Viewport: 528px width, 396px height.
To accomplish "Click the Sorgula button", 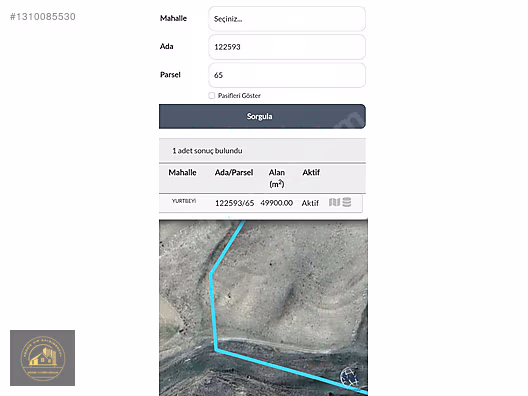I will (x=262, y=116).
